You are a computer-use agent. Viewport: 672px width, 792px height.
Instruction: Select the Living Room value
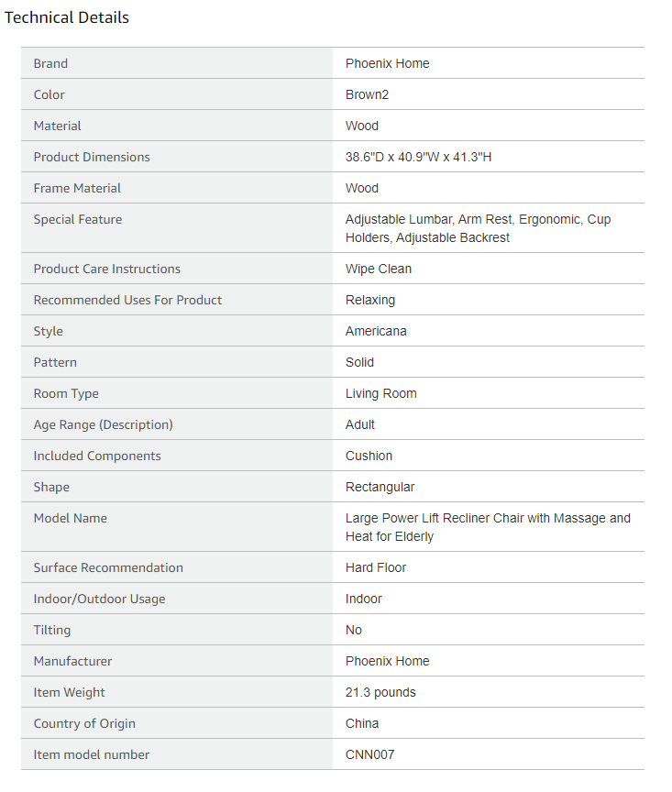pos(381,393)
